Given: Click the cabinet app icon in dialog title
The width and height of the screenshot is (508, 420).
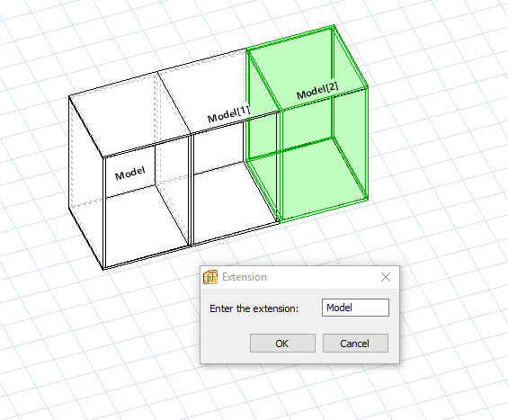Looking at the screenshot, I should (210, 277).
